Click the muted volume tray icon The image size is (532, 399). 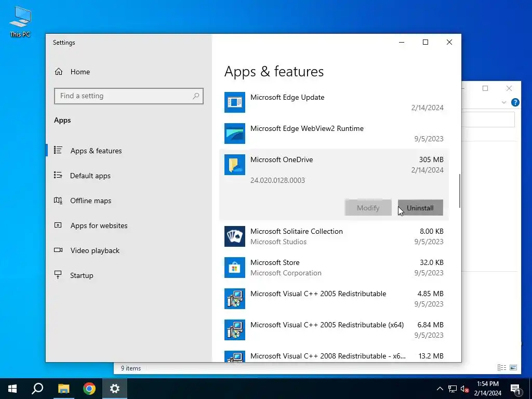click(x=465, y=389)
